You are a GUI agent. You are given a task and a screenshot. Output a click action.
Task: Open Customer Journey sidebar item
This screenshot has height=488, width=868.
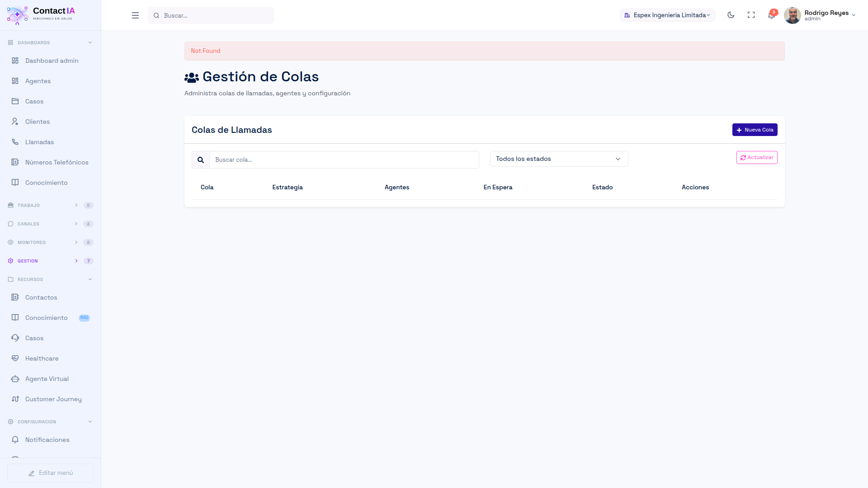tap(53, 399)
